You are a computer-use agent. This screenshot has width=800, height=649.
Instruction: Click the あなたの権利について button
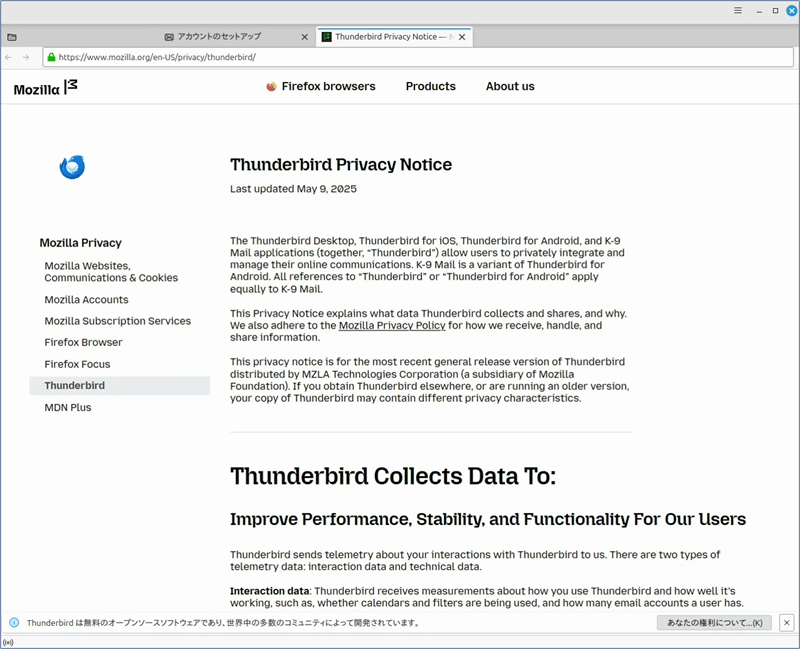tap(714, 622)
